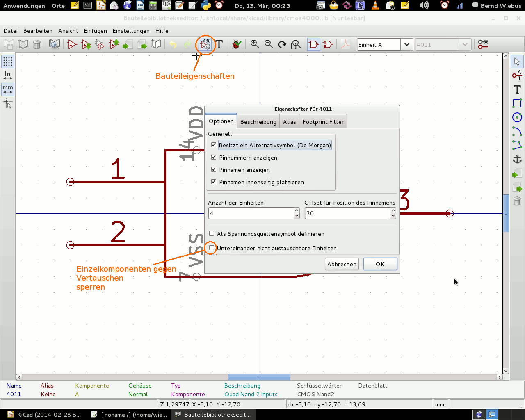Viewport: 525px width, 420px height.
Task: Increase Anzahl der Einheiten value
Action: [297, 210]
